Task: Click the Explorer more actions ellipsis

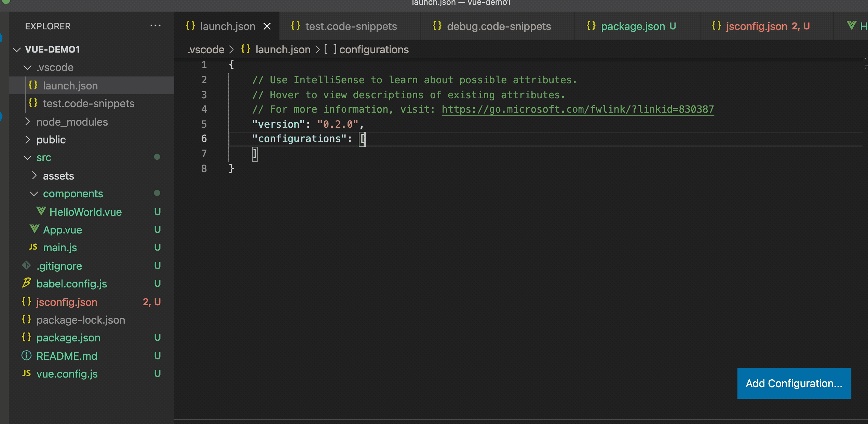Action: coord(155,26)
